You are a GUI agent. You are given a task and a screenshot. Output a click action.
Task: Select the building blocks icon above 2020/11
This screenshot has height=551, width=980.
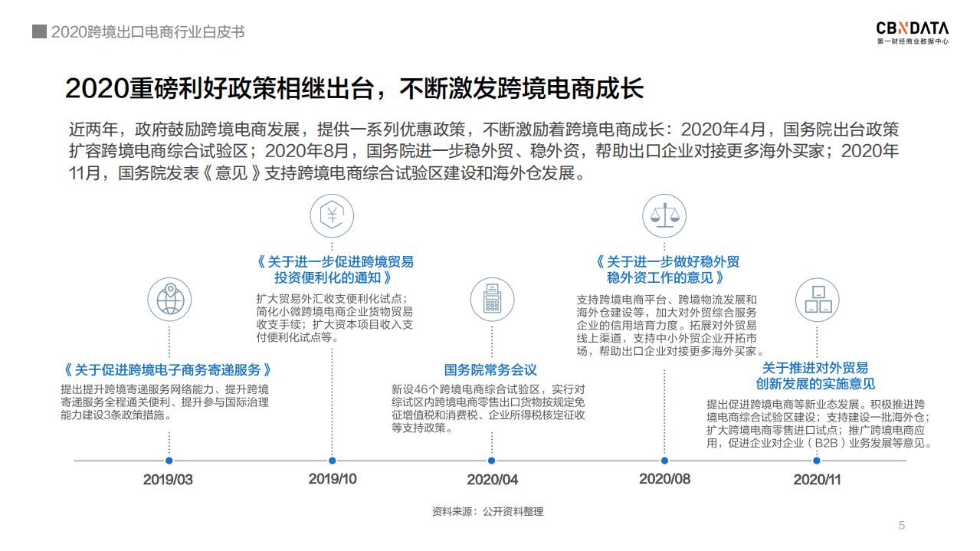(818, 300)
